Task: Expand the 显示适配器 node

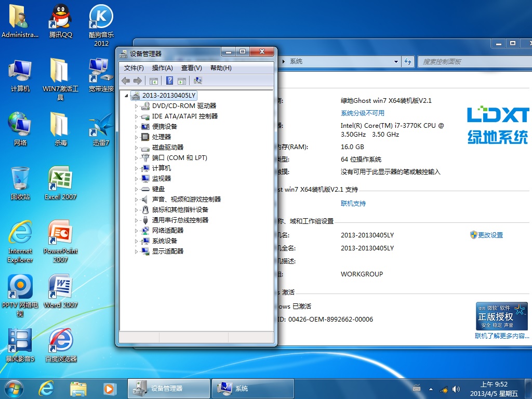Action: click(x=137, y=251)
